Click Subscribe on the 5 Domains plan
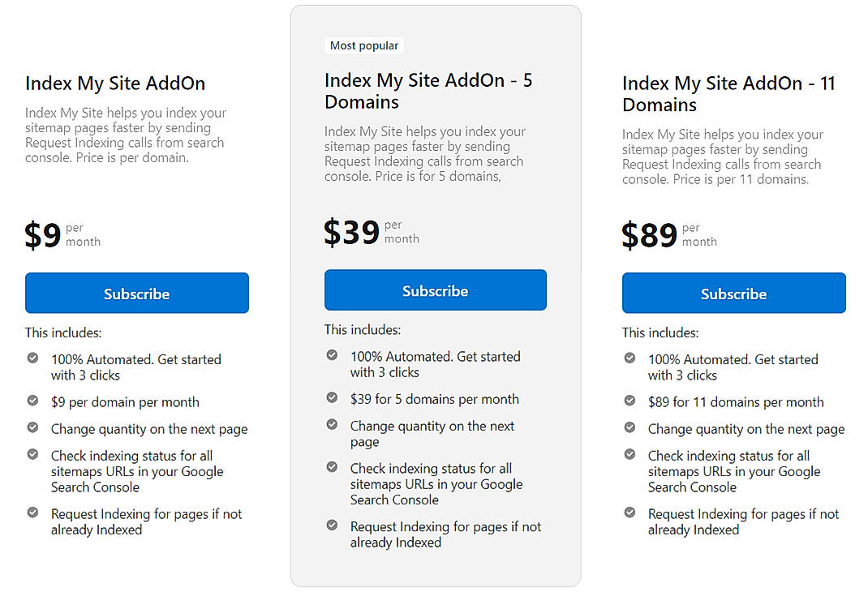This screenshot has height=592, width=868. click(x=435, y=290)
